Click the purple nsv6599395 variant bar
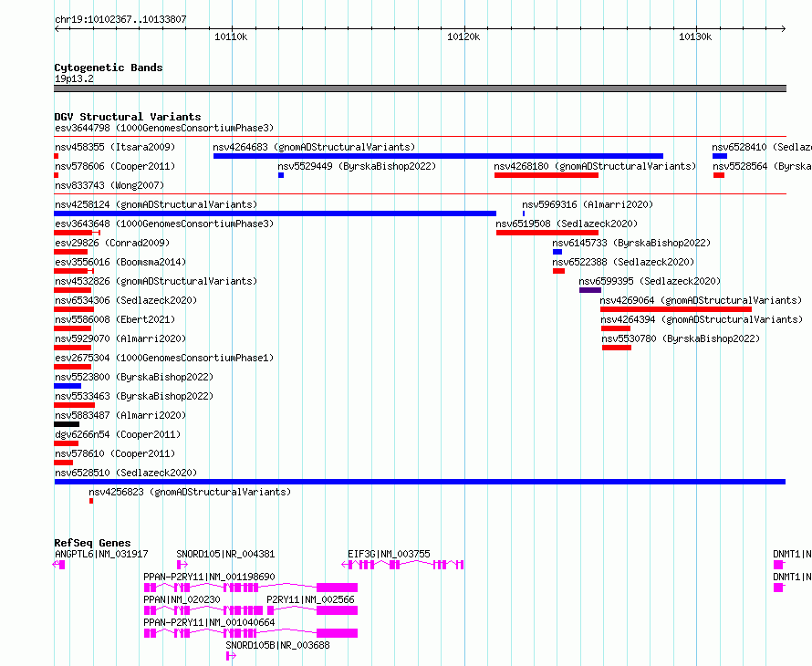The image size is (812, 666). click(590, 290)
